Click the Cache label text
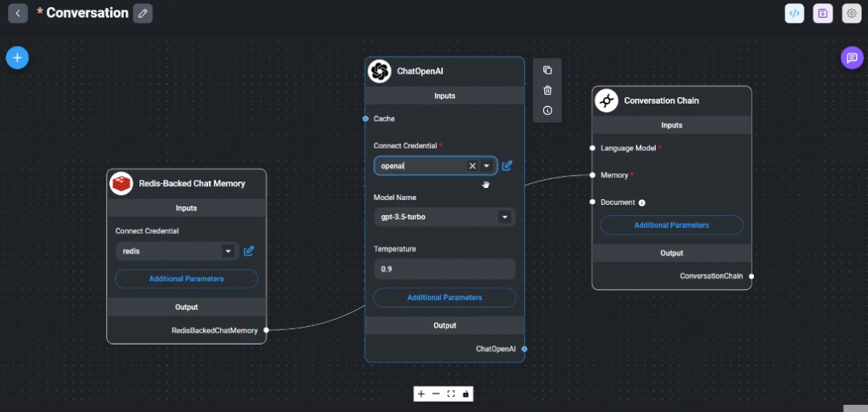Viewport: 868px width, 412px height. tap(384, 118)
